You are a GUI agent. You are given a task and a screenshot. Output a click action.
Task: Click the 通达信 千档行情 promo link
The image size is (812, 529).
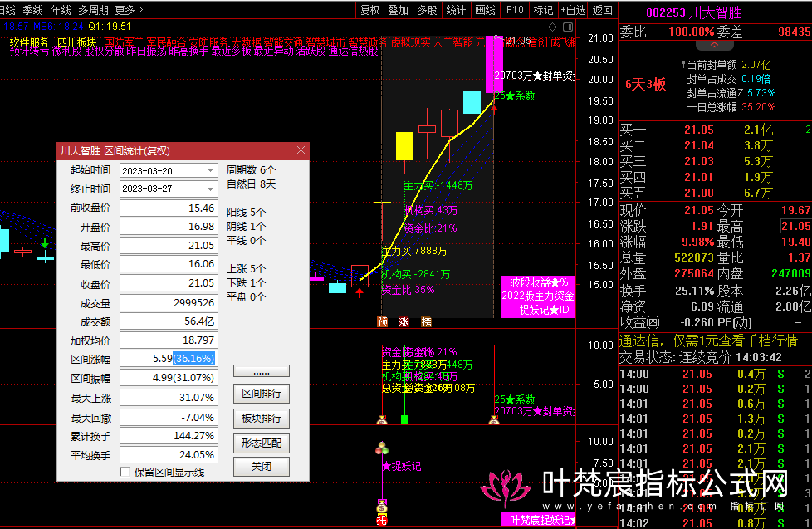click(708, 341)
